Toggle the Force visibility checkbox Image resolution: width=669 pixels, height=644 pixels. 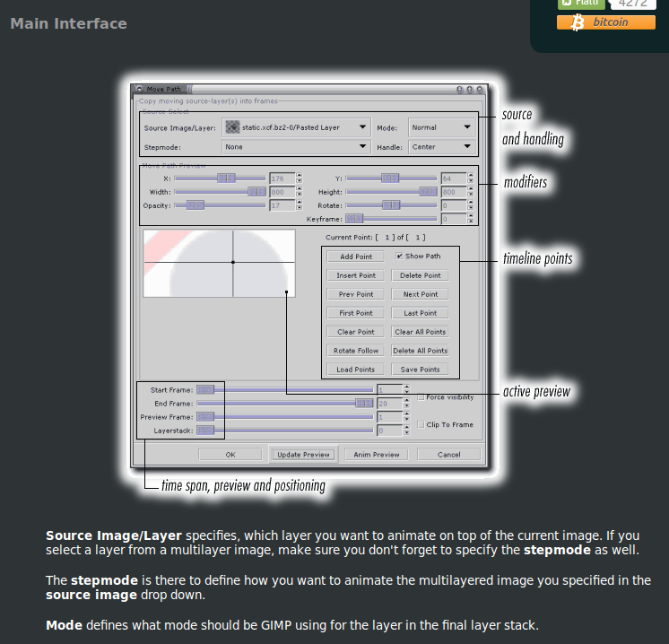point(421,397)
